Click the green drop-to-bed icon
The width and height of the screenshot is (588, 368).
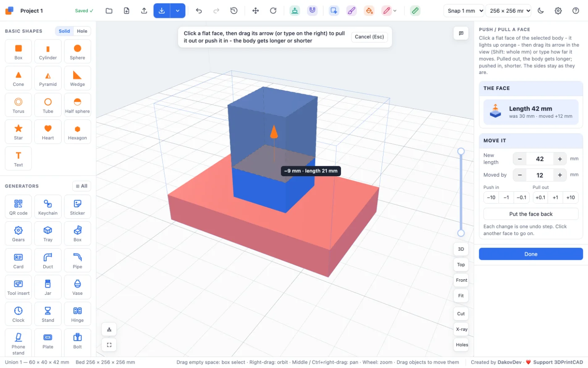point(295,11)
